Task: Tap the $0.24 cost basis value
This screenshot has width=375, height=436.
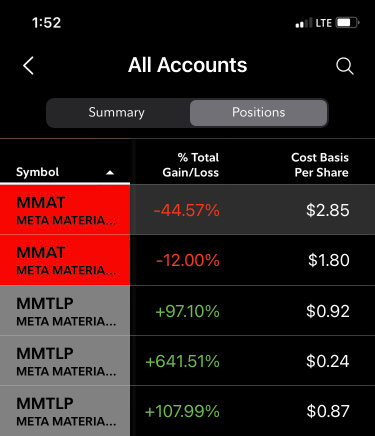Action: click(x=328, y=361)
